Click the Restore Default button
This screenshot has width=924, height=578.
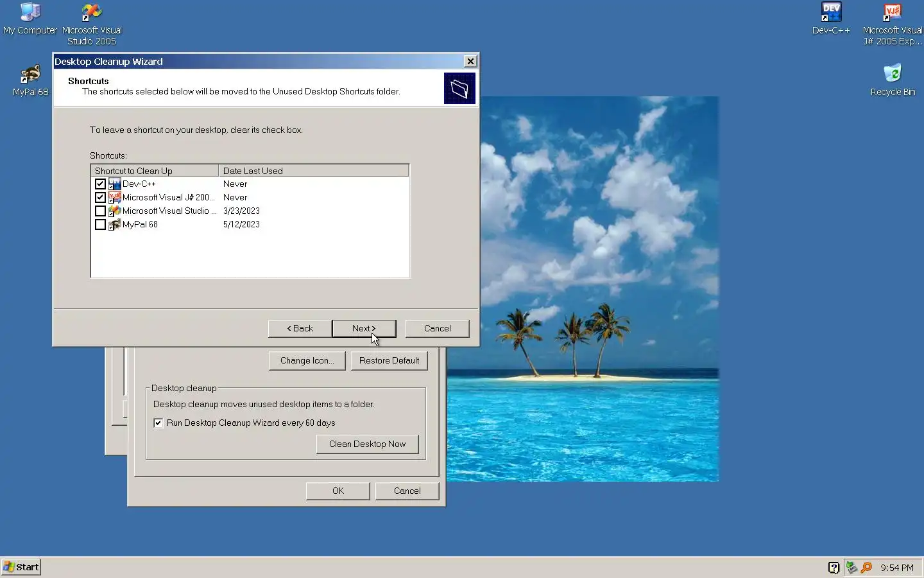(389, 361)
